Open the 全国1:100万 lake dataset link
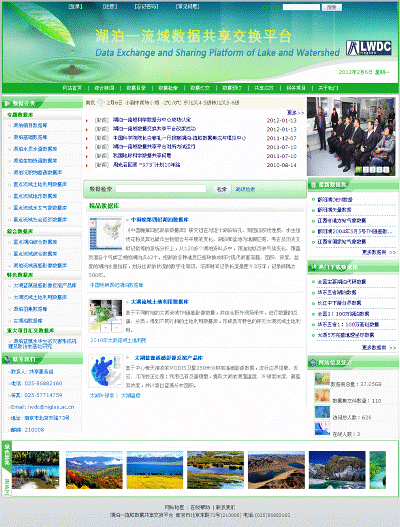 coord(343,314)
